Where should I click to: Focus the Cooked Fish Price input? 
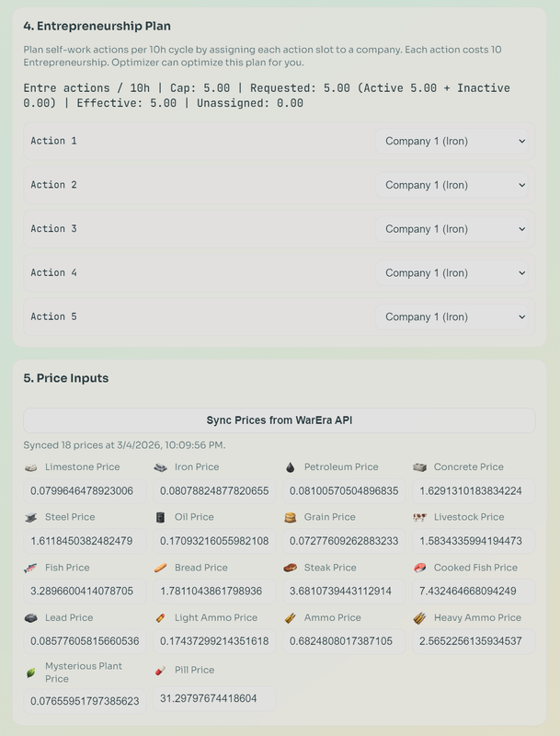coord(474,591)
